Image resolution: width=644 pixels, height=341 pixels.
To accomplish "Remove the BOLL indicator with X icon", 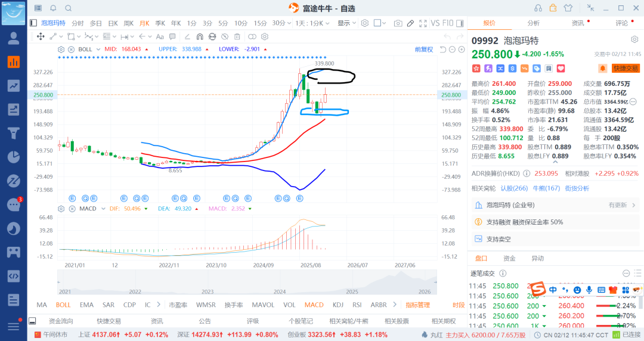I will [x=71, y=49].
